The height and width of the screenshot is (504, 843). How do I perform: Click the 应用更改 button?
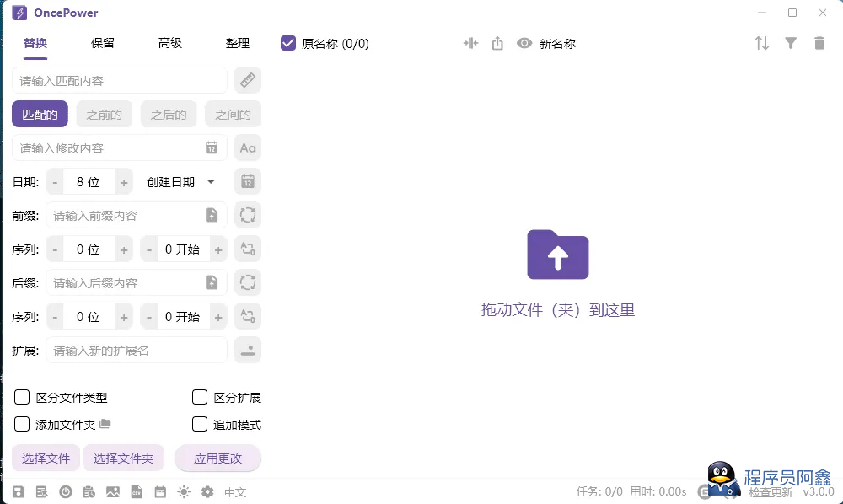(217, 458)
